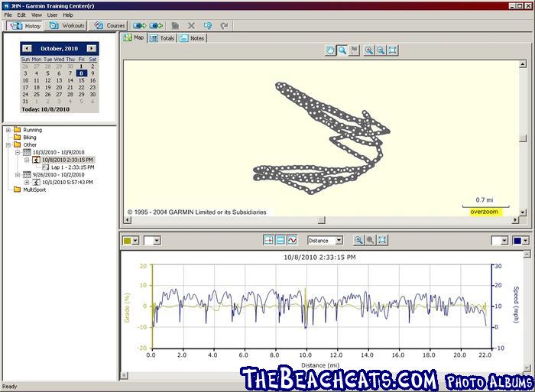The image size is (535, 392).
Task: Click map horizontal scrollbar left arrow
Action: [x=128, y=220]
